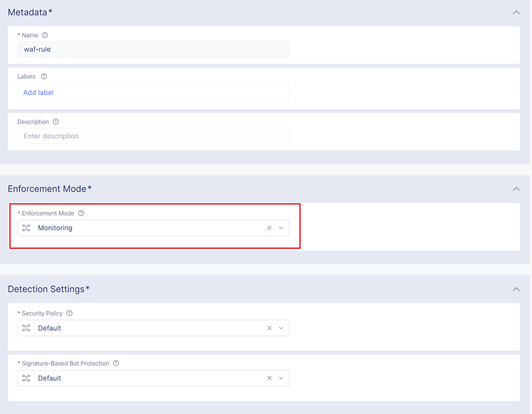This screenshot has height=414, width=532.
Task: Focus the Enter description input field
Action: coord(153,136)
